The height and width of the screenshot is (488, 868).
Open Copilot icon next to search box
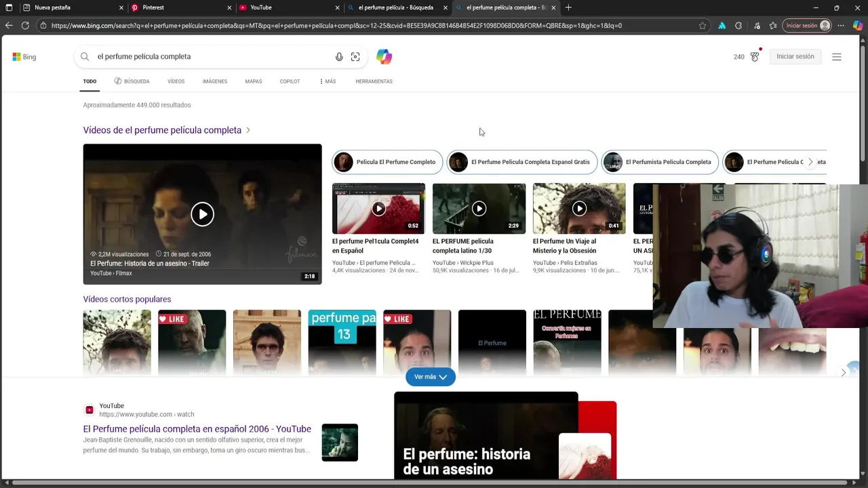point(384,57)
